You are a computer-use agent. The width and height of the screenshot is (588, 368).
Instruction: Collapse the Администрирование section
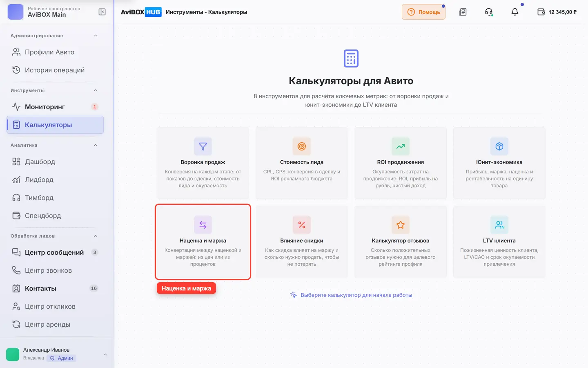[96, 36]
